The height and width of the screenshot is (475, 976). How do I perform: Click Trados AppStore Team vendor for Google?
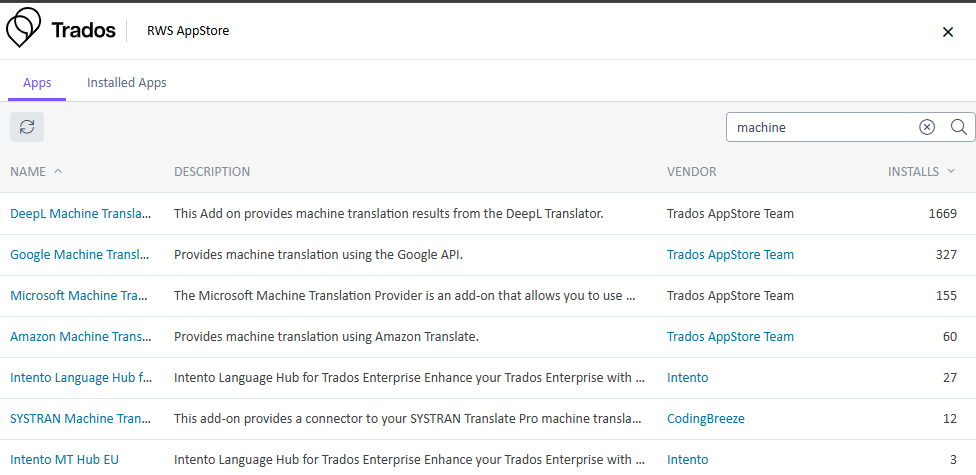click(x=730, y=254)
